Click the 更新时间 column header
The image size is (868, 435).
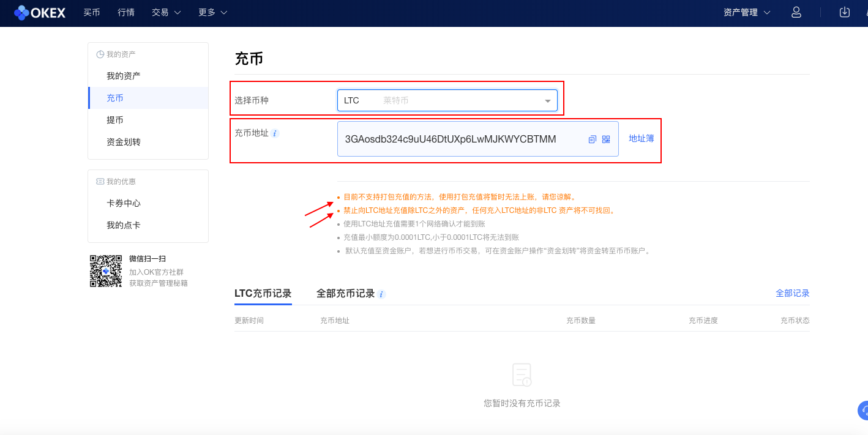pyautogui.click(x=249, y=321)
